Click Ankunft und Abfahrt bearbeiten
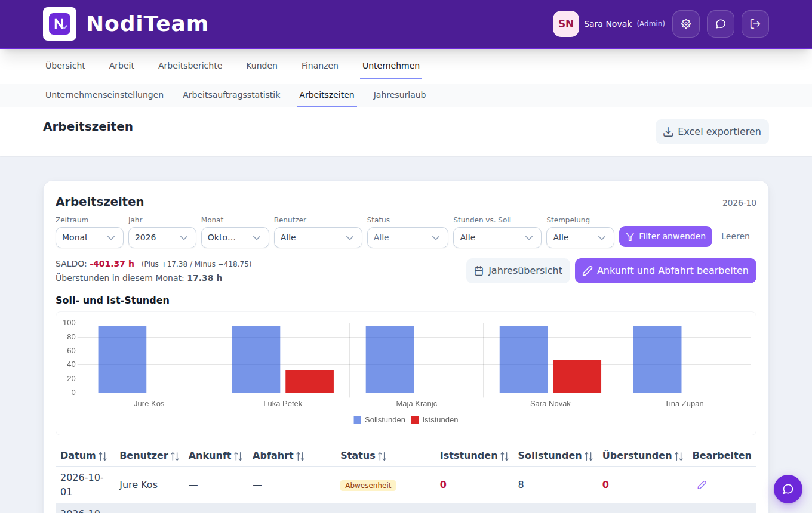 tap(666, 271)
